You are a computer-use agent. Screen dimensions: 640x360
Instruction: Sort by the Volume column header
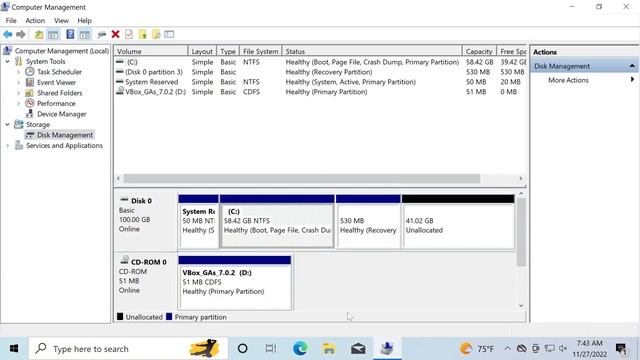(x=151, y=51)
